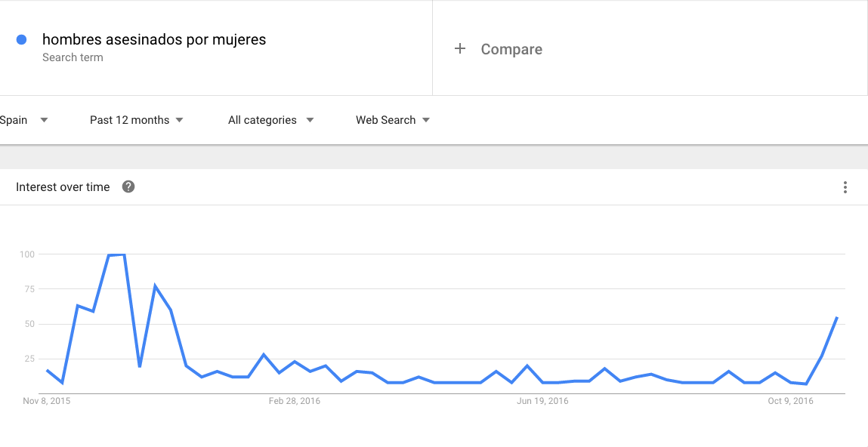The width and height of the screenshot is (868, 447).
Task: Click the Interest over time heading
Action: coord(63,187)
